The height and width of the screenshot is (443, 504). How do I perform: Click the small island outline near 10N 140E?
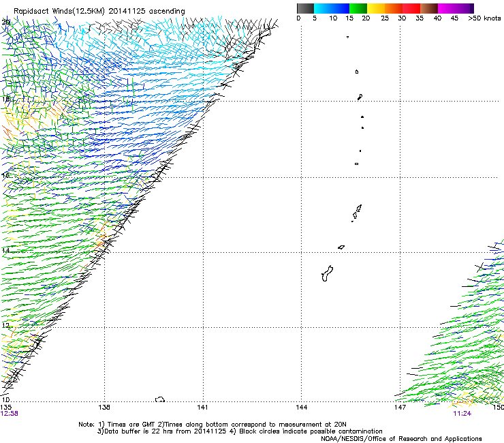160,399
